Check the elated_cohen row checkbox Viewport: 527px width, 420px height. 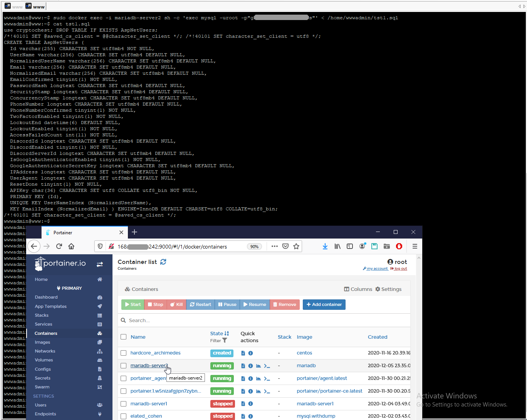(x=124, y=416)
